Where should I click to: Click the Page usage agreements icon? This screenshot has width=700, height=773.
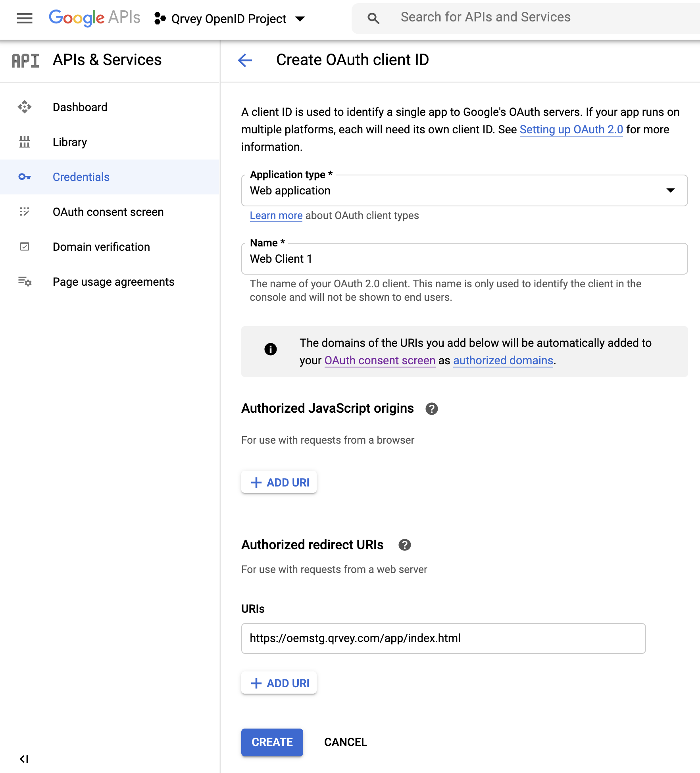25,282
